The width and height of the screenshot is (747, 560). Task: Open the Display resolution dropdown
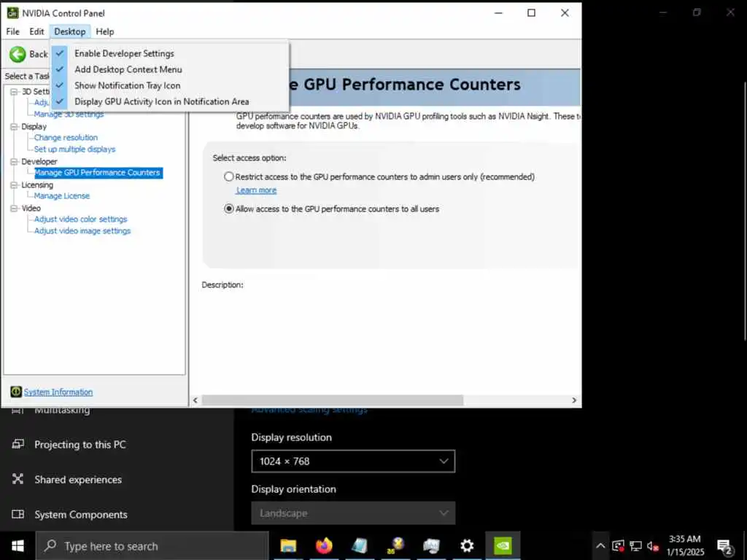pos(353,461)
